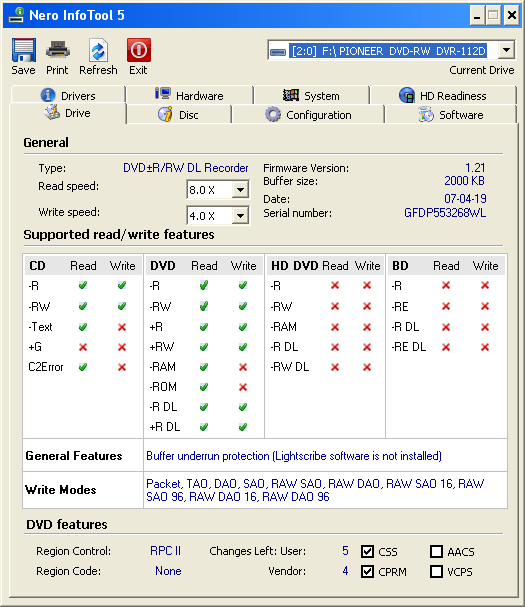Click the gear icon on Configuration tab
Screen dimensions: 525x607
tap(273, 115)
